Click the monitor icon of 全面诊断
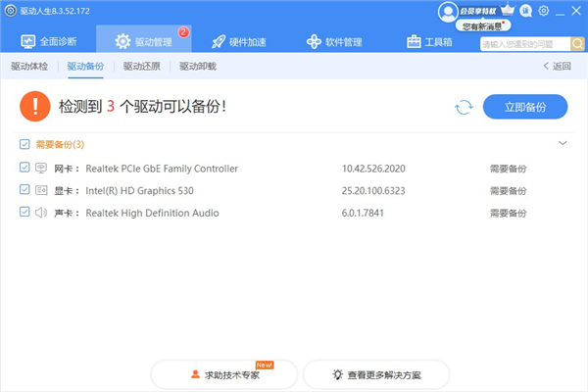The image size is (588, 392). [x=28, y=41]
